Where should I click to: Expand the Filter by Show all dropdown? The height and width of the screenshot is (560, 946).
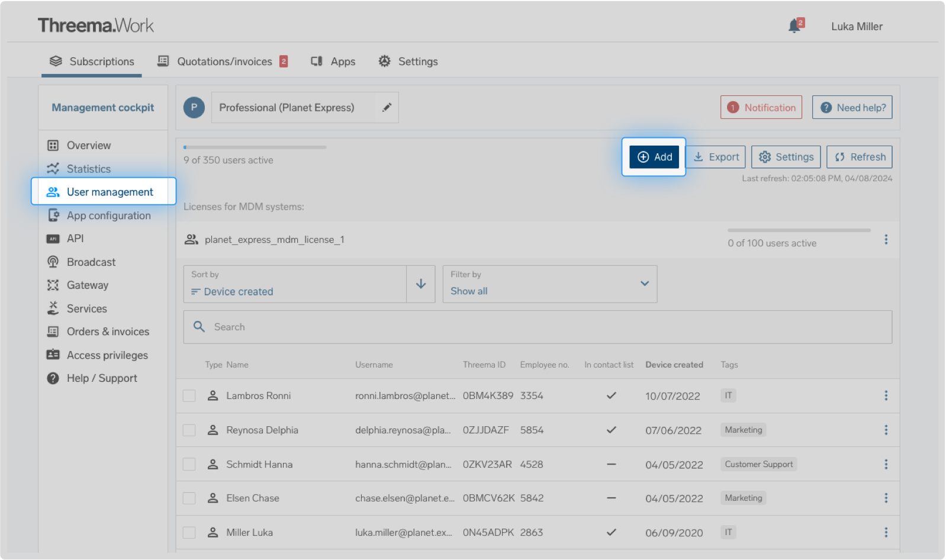click(550, 284)
